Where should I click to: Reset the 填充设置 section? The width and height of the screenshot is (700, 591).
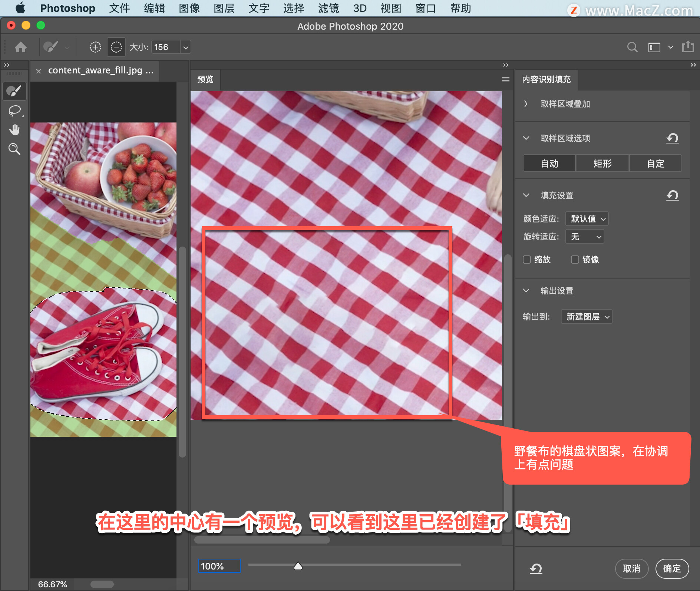[672, 195]
